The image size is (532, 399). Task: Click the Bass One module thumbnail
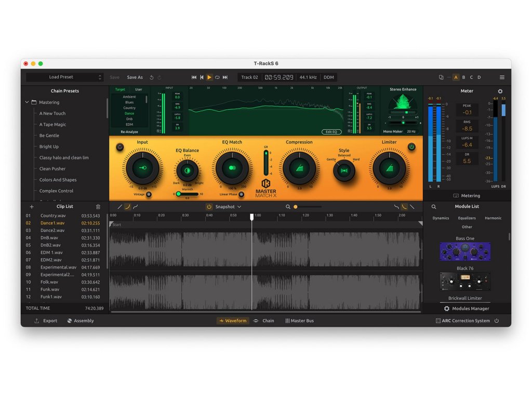point(465,251)
